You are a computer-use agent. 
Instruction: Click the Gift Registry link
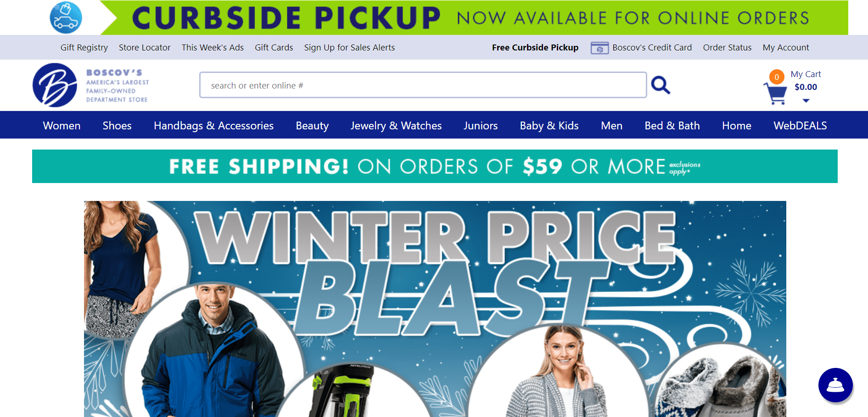coord(84,47)
